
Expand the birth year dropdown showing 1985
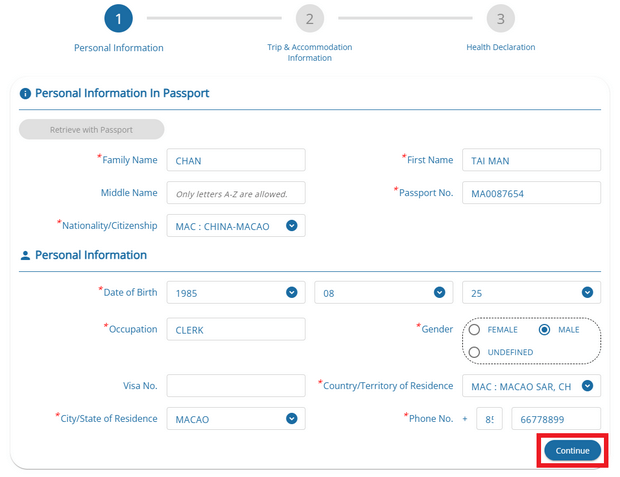(236, 293)
